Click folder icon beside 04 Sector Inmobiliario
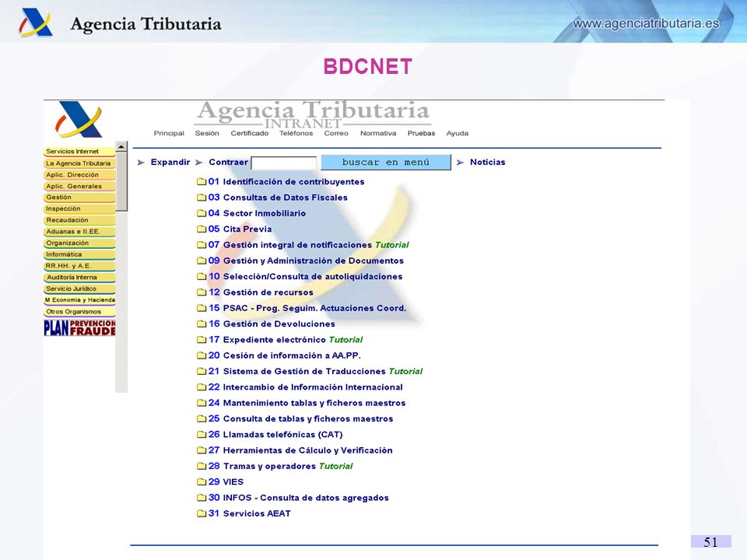747x560 pixels. click(x=202, y=213)
